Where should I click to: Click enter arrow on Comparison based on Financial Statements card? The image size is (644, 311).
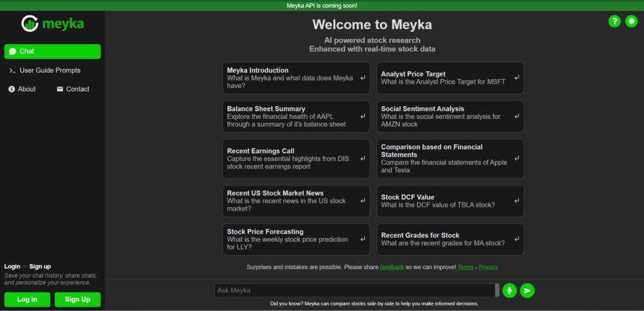[x=517, y=158]
